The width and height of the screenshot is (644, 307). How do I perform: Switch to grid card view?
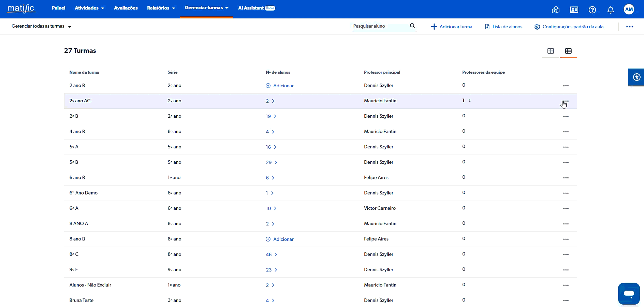[x=551, y=51]
